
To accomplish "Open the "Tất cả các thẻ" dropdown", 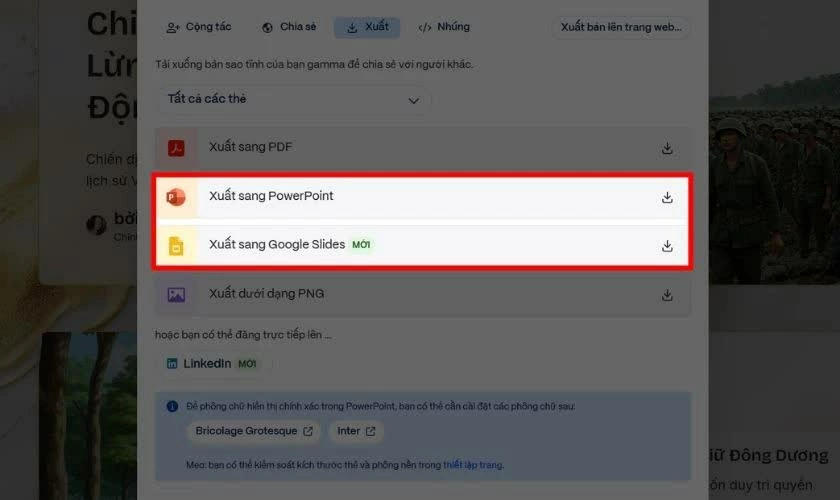I will pos(293,100).
